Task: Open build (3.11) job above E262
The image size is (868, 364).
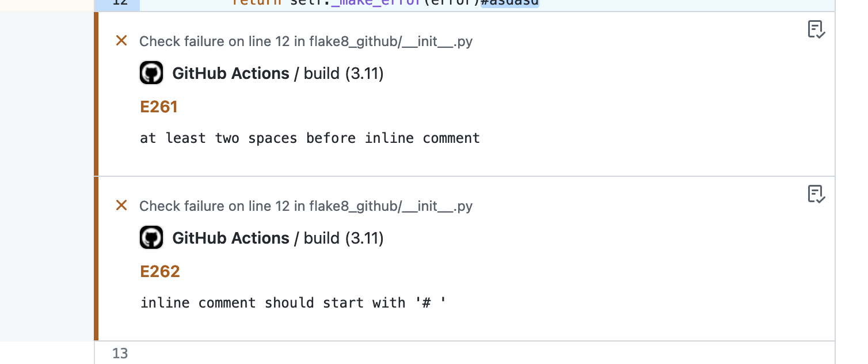Action: 344,238
